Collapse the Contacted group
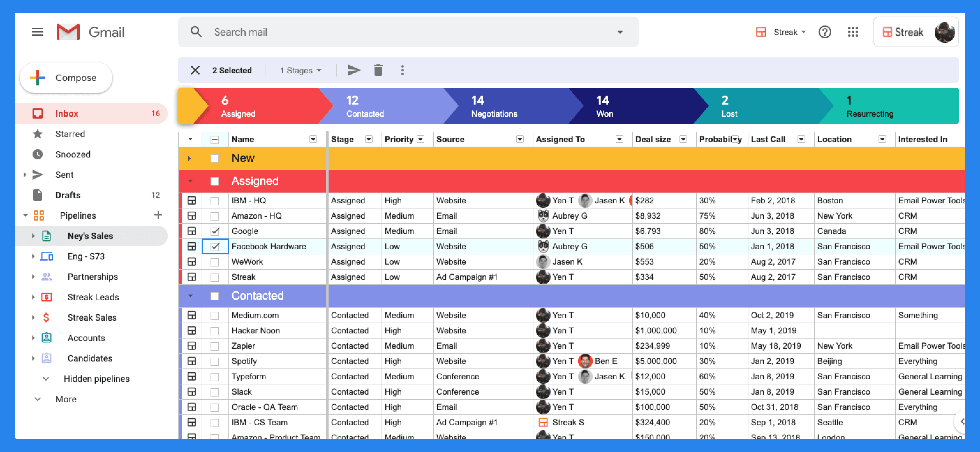This screenshot has height=452, width=980. click(x=190, y=296)
